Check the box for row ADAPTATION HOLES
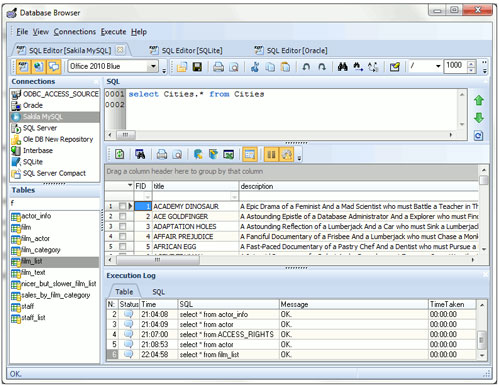 (122, 226)
